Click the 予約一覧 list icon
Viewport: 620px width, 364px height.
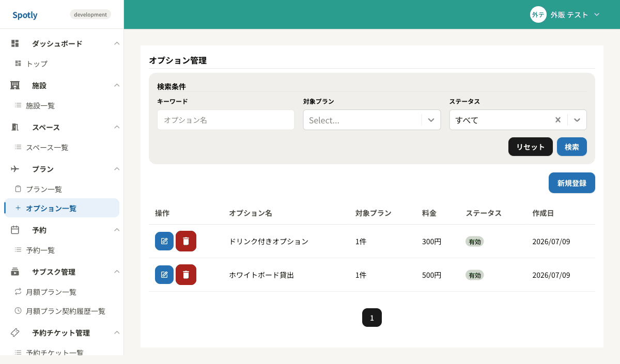18,250
